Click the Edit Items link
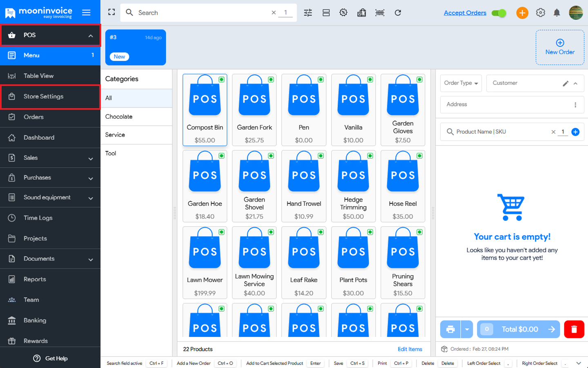588x368 pixels. click(x=410, y=349)
